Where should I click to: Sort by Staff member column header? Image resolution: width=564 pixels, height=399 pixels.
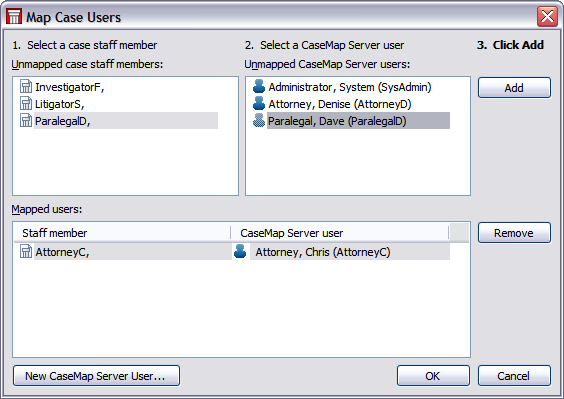click(122, 233)
